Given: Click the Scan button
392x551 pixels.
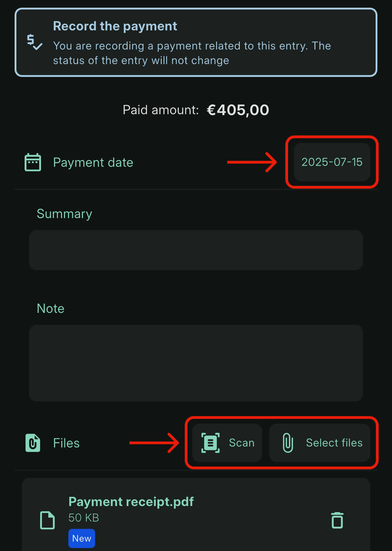Looking at the screenshot, I should point(227,443).
